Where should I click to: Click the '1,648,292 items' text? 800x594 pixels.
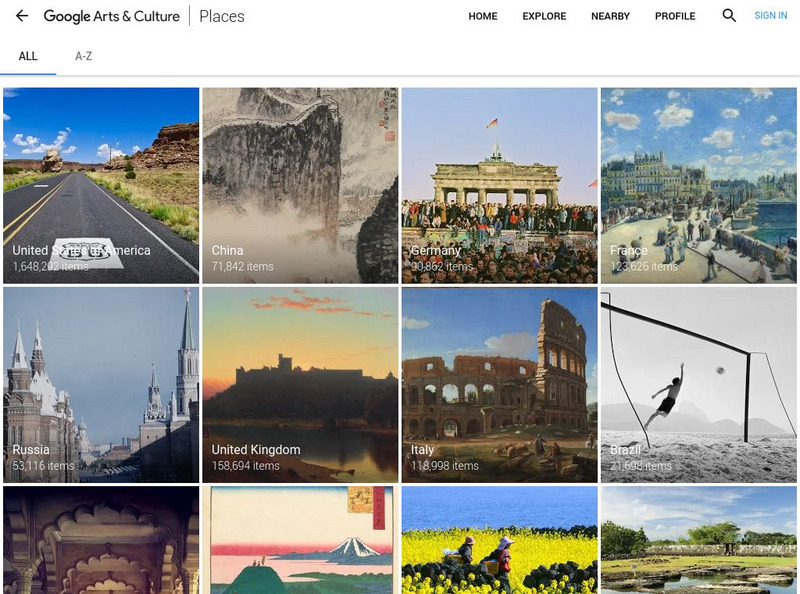[x=51, y=266]
